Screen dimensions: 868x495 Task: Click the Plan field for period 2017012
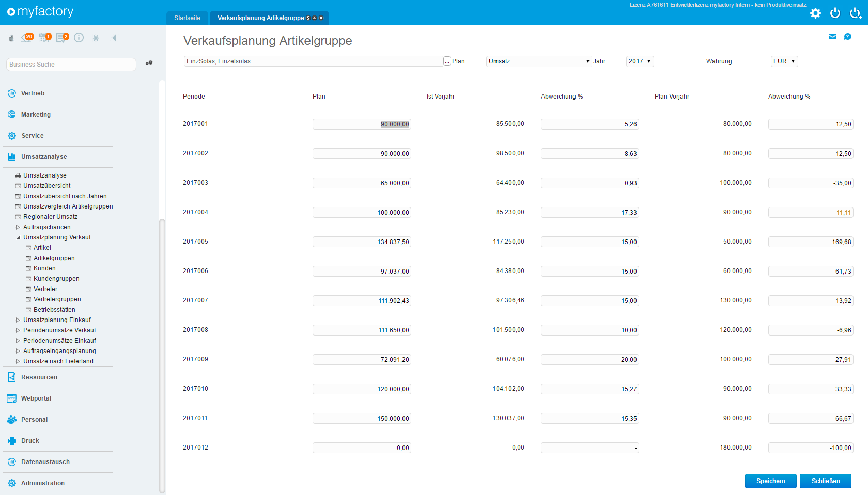(x=361, y=448)
